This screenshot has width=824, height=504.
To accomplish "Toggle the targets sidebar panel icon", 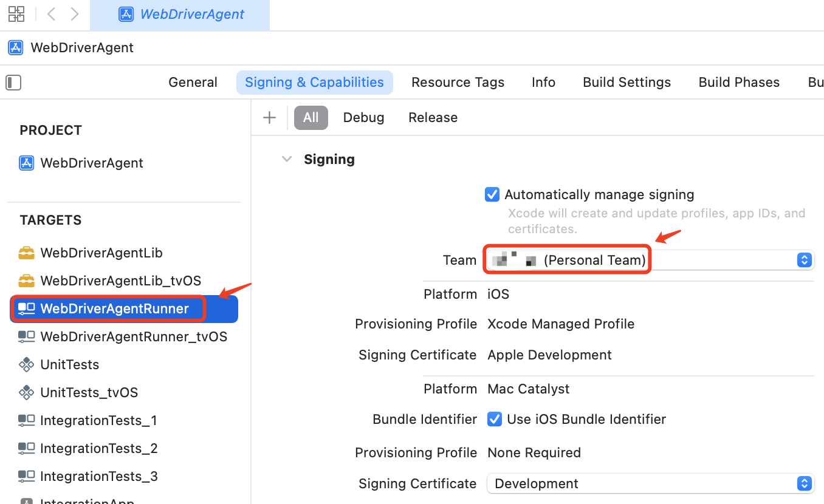I will [x=13, y=82].
